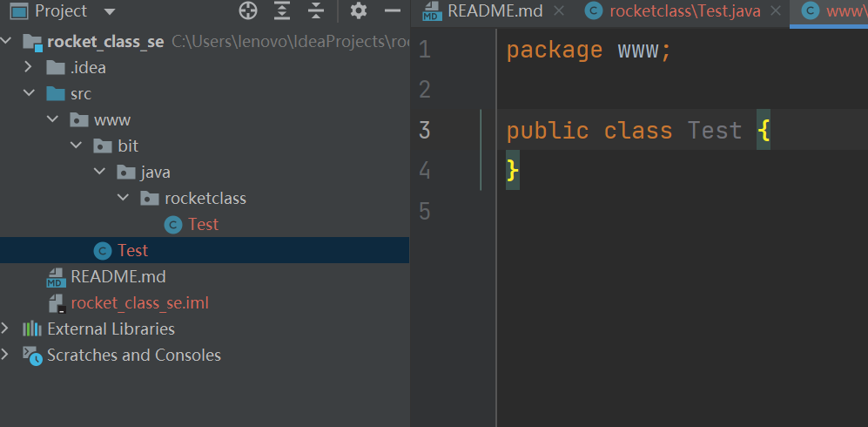Click class icon of Test under rocketclass
This screenshot has width=868, height=427.
[173, 224]
